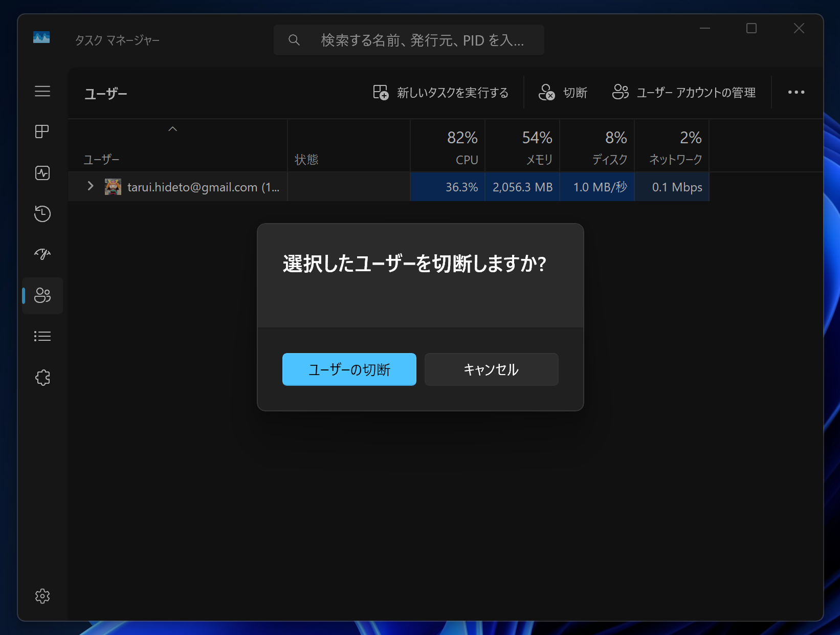The image size is (840, 635).
Task: Open the Startup apps page
Action: (42, 254)
